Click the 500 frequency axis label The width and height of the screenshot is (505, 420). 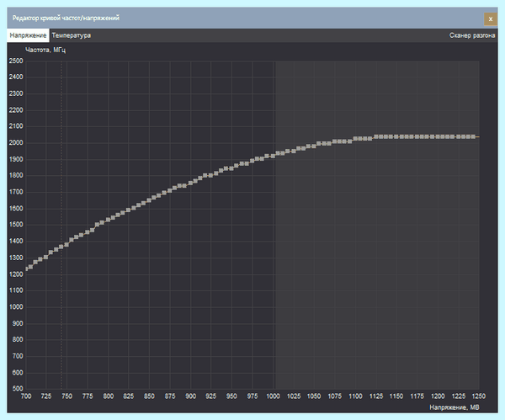pyautogui.click(x=18, y=388)
